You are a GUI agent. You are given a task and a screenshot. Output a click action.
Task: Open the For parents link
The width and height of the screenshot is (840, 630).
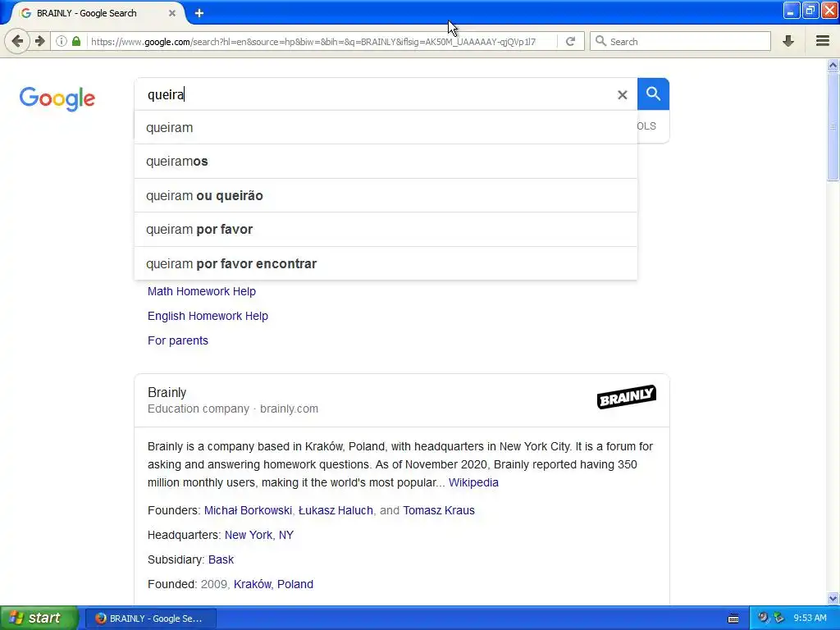click(178, 340)
